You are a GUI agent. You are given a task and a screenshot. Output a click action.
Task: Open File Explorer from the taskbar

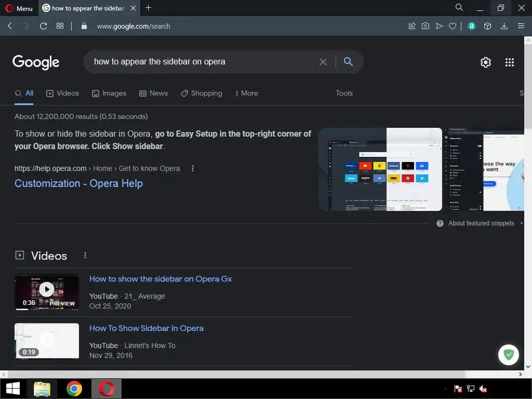pos(42,389)
